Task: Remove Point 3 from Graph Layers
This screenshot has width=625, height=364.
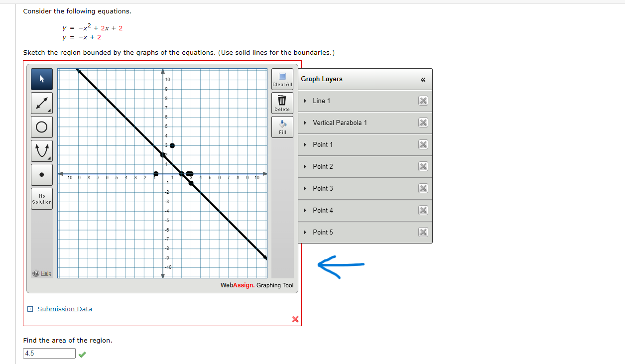Action: click(423, 188)
